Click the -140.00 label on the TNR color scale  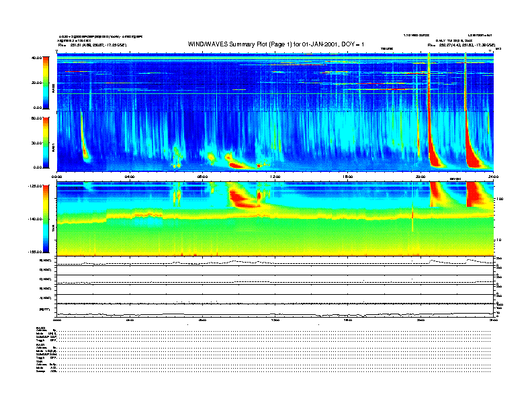coord(36,219)
